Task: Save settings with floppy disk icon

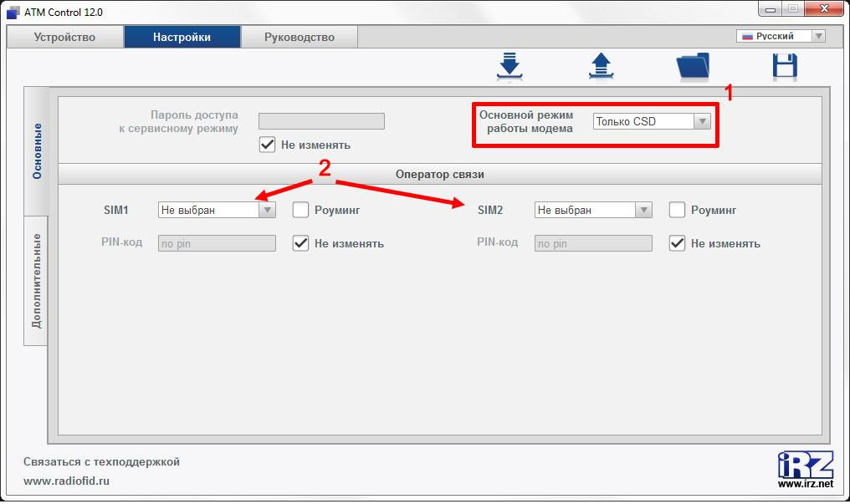Action: point(785,66)
